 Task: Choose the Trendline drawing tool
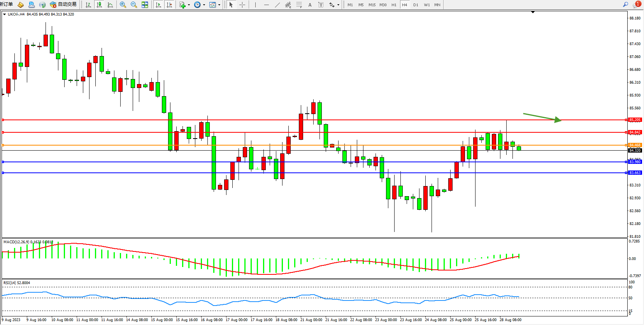pos(277,5)
